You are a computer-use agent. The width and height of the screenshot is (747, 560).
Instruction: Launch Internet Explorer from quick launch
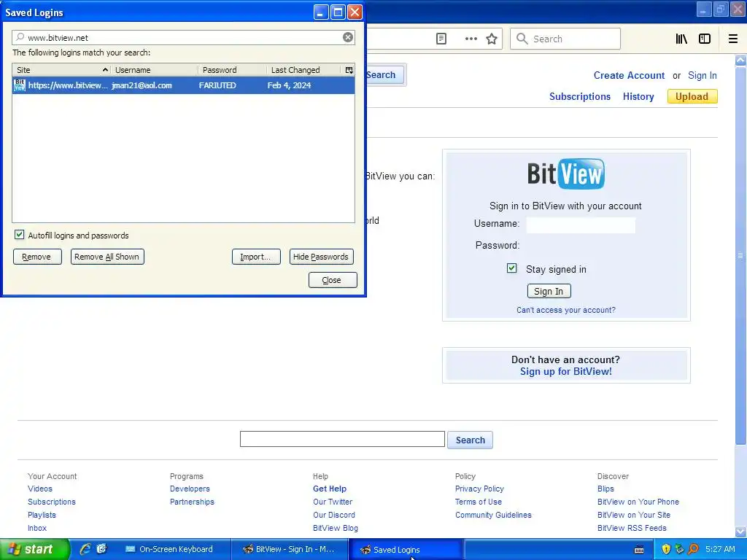point(85,549)
